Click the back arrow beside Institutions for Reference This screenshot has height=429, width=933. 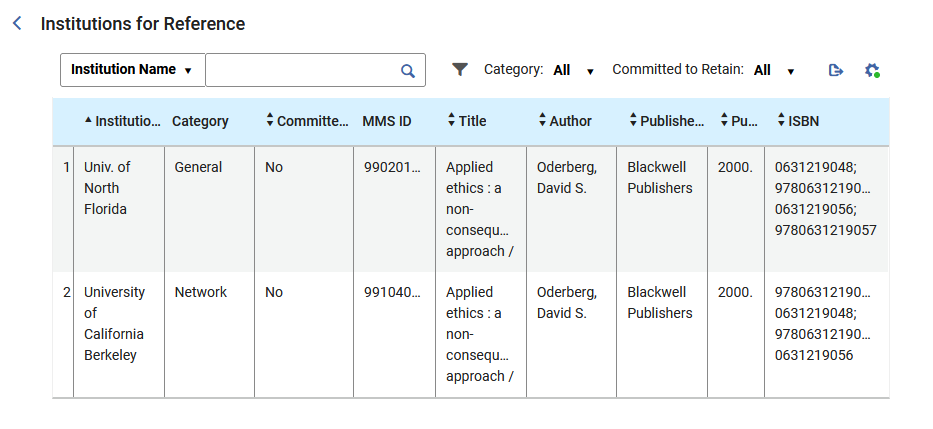pyautogui.click(x=17, y=23)
